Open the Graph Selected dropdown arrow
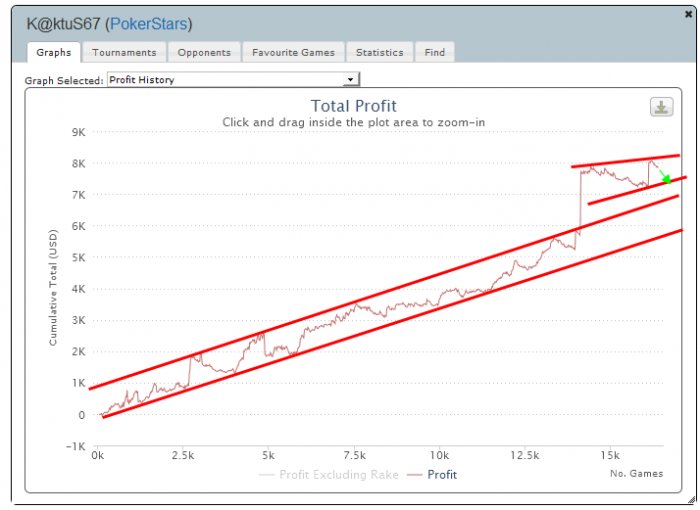Image resolution: width=700 pixels, height=510 pixels. (x=350, y=79)
